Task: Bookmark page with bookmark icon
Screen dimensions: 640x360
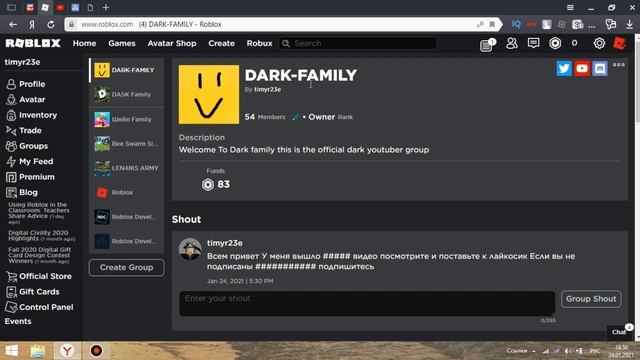Action: click(492, 24)
